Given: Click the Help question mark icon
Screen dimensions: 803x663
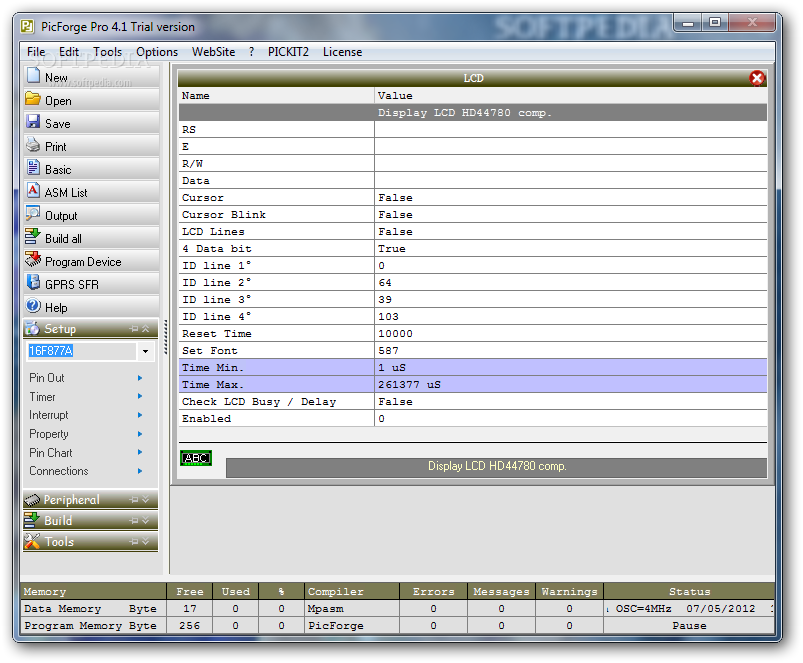Looking at the screenshot, I should (x=33, y=305).
